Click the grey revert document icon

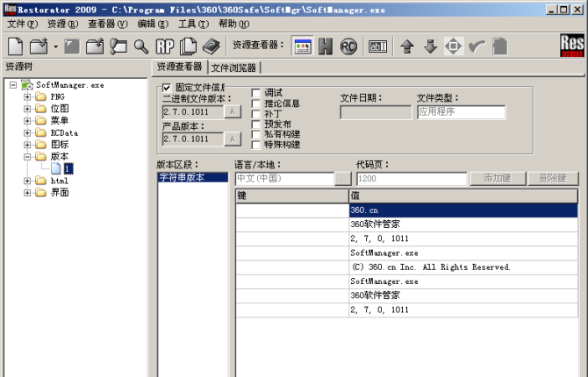500,46
